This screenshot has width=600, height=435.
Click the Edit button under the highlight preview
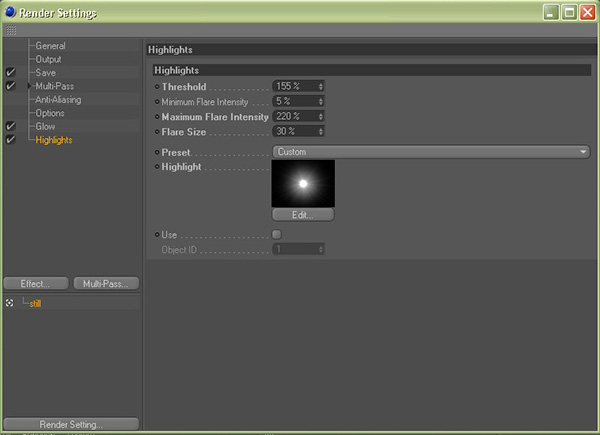tap(303, 215)
